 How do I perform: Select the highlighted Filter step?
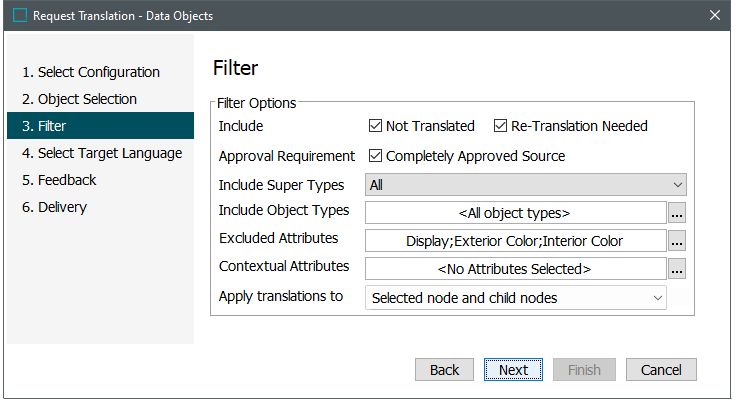tap(53, 126)
